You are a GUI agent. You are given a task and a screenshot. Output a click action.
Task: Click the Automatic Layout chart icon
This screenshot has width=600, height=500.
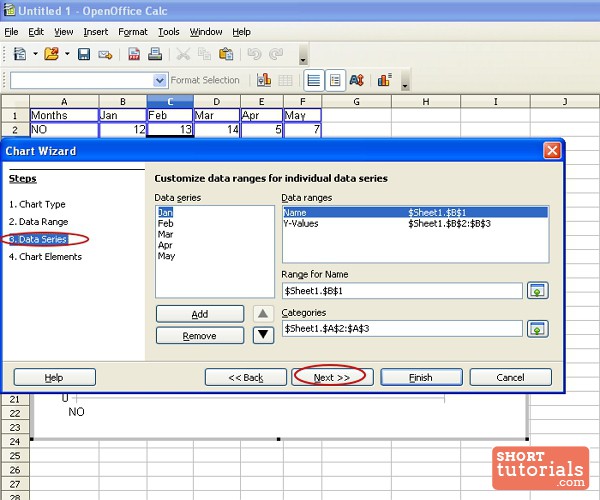(x=385, y=80)
